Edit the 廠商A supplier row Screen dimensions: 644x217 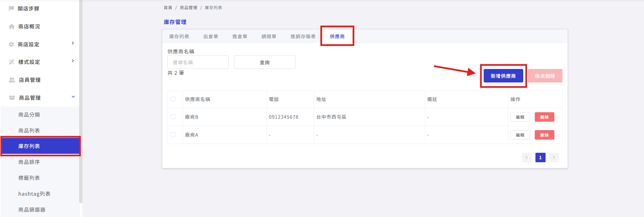click(x=520, y=135)
